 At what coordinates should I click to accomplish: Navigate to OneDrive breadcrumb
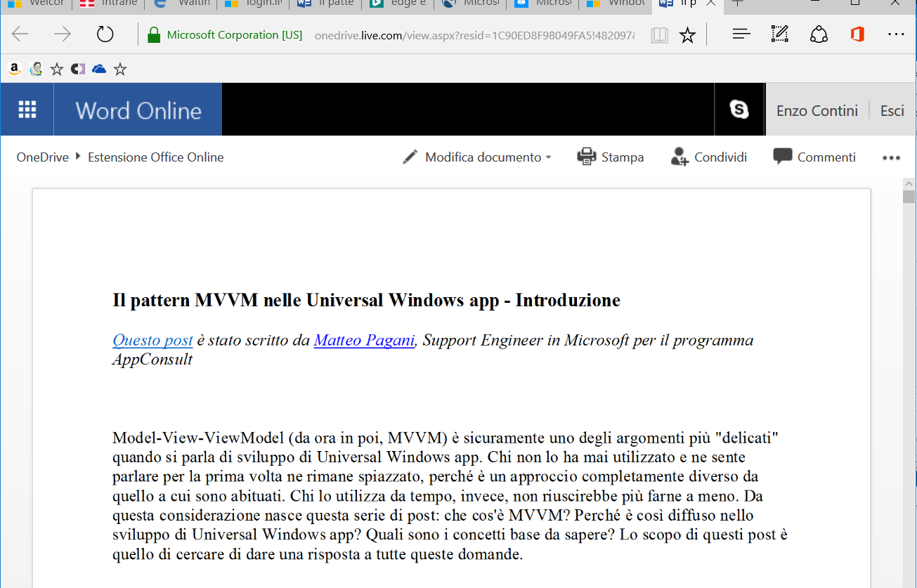[43, 157]
